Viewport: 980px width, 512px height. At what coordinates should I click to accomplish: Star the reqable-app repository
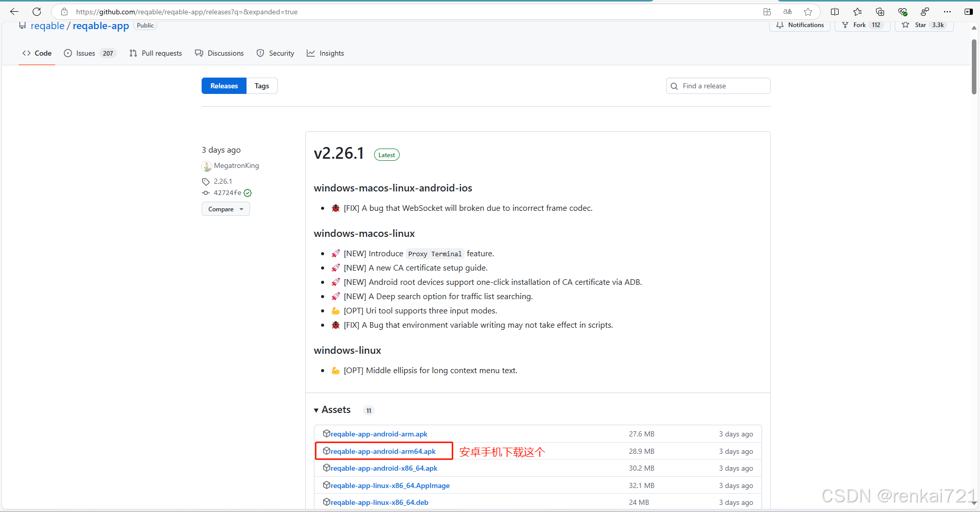coord(924,25)
